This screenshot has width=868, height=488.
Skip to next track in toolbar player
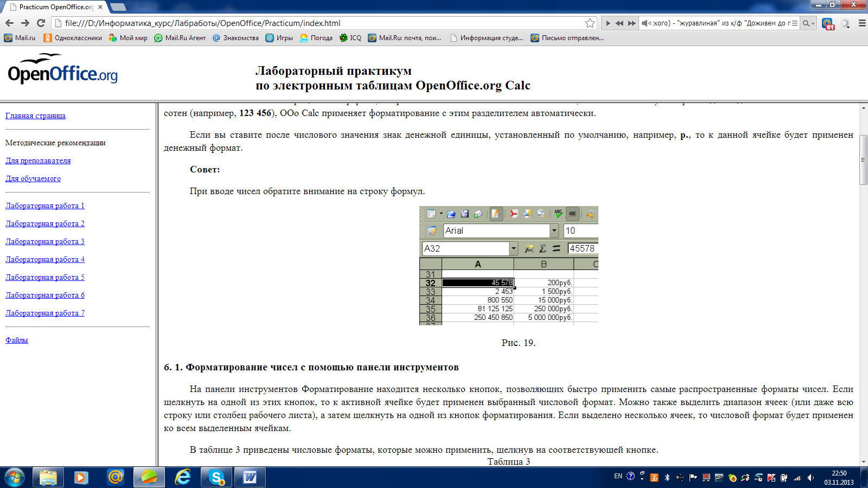point(632,23)
